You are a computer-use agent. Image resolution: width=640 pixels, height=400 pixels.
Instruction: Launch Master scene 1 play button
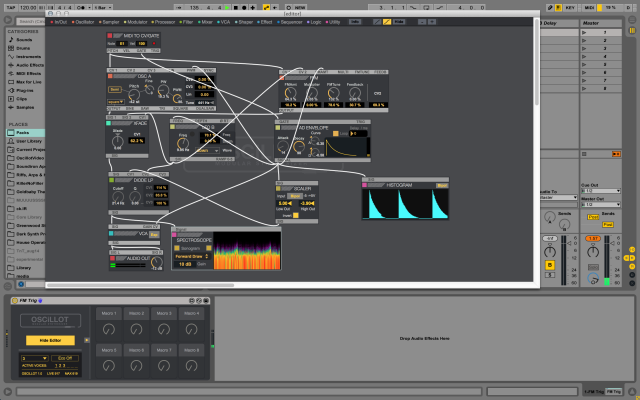pyautogui.click(x=585, y=33)
